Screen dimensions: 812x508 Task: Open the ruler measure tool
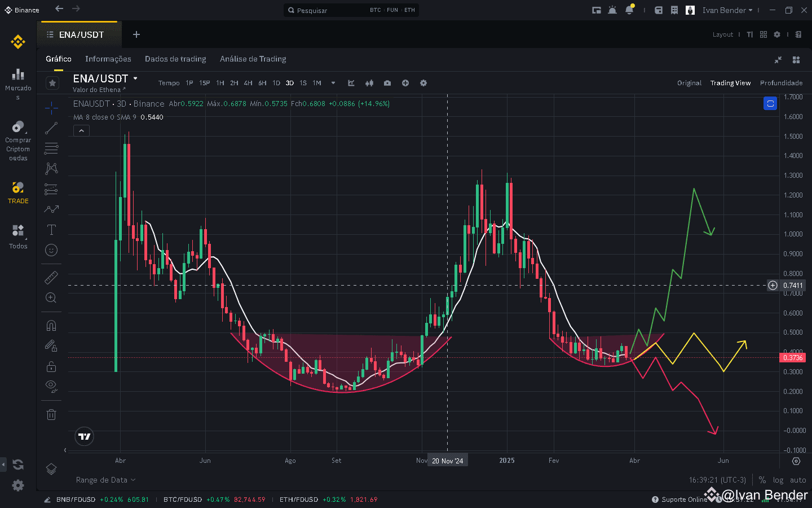coord(51,277)
